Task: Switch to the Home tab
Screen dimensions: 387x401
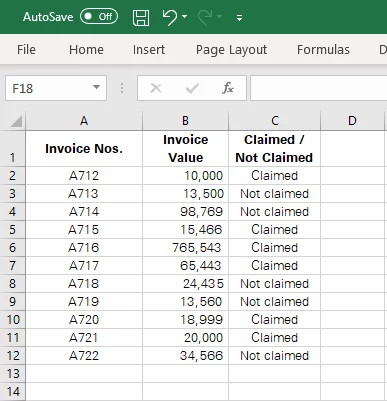Action: point(86,50)
